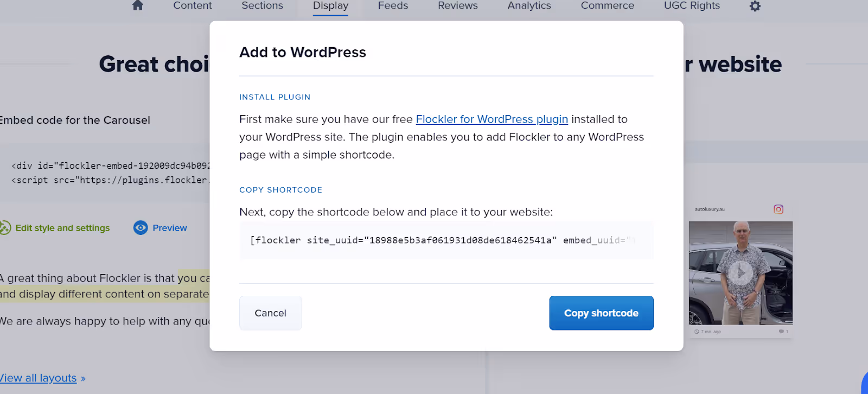The height and width of the screenshot is (394, 868).
Task: Click the Embed code for the Carousel label
Action: pos(75,120)
